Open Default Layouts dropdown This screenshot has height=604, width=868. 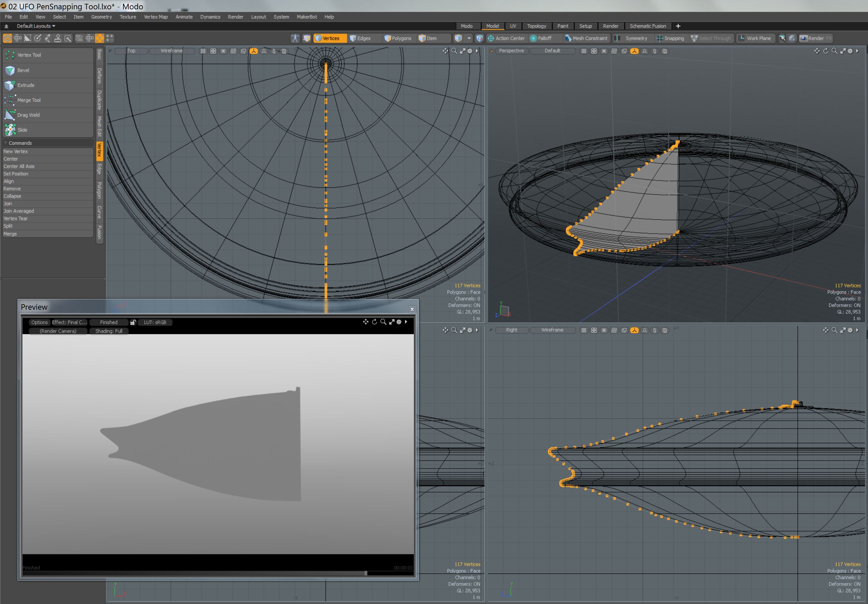point(36,26)
